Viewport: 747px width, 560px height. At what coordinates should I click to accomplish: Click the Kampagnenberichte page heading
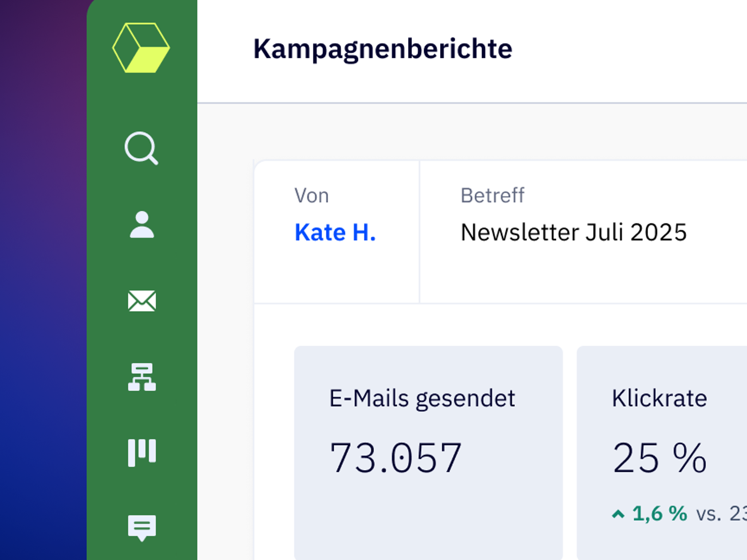click(382, 49)
